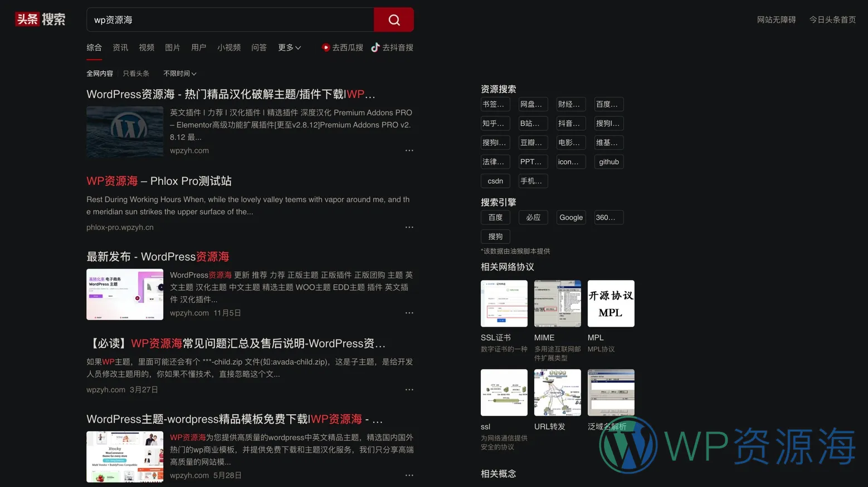Open the 【必读】WP资源海常见问题汇总 result

(236, 343)
